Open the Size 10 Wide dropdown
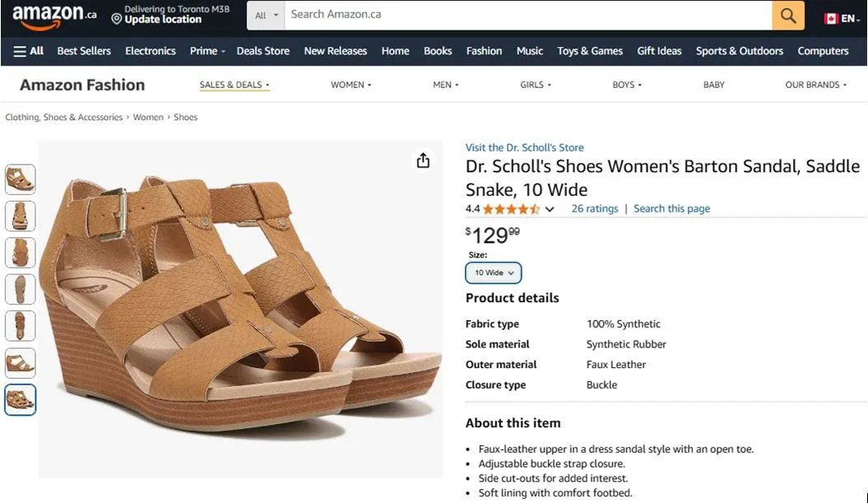Image resolution: width=868 pixels, height=503 pixels. coord(493,272)
